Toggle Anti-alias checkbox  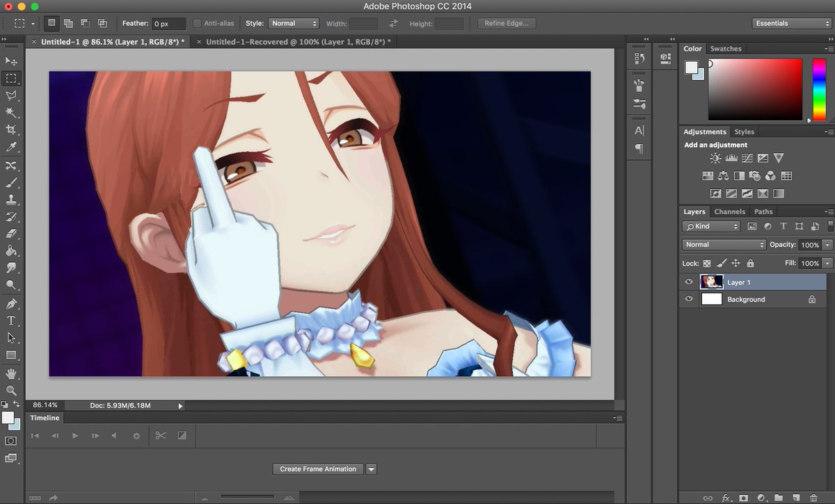pos(197,24)
